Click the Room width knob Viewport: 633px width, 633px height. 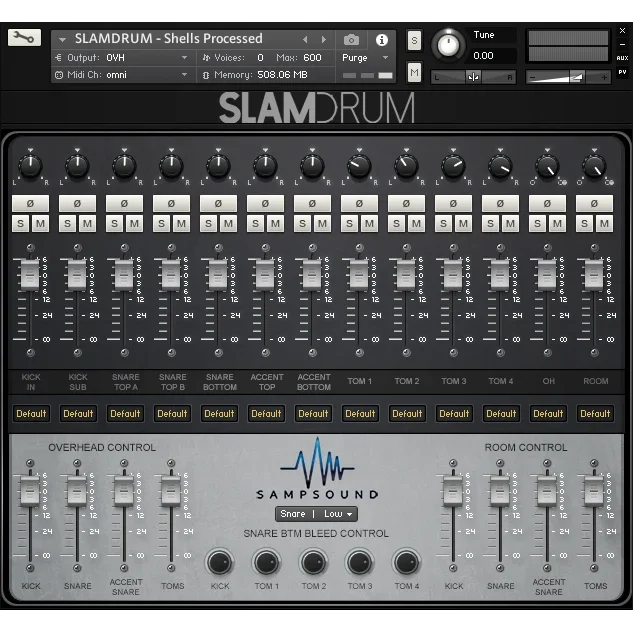[x=594, y=166]
